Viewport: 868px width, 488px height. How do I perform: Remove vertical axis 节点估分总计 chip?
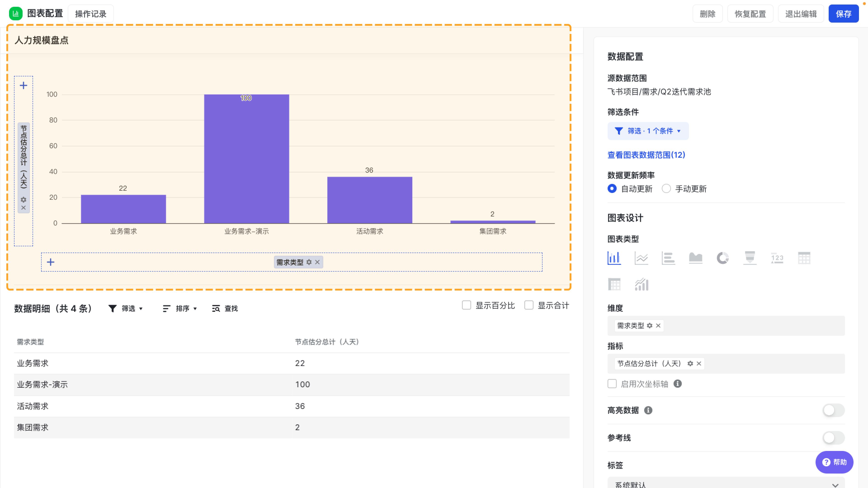(x=23, y=208)
